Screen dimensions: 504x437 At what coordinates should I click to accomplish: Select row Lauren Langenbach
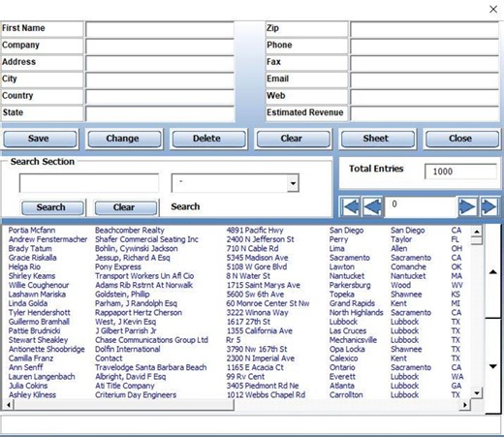(x=237, y=377)
